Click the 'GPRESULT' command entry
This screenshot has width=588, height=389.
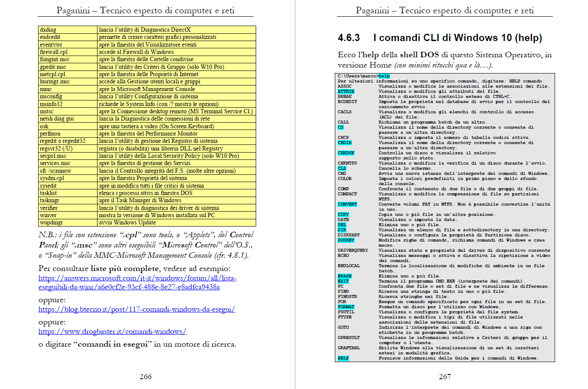[349, 337]
